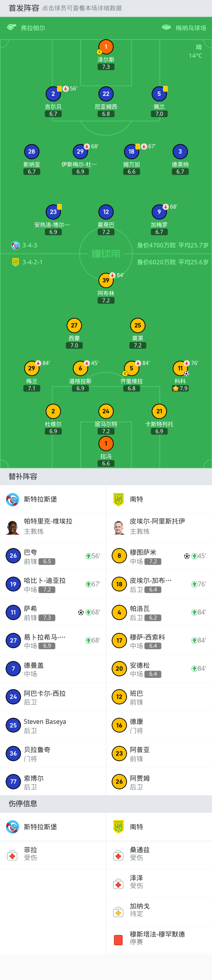
Task: Click player 莫蒂巴 number 12 on pitch
Action: [x=106, y=212]
